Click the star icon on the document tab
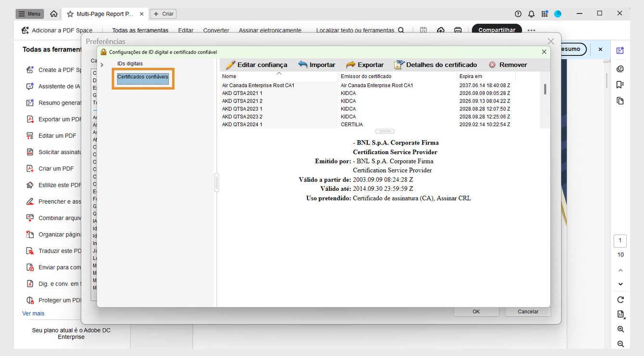Screen dimensions: 644x356 (70, 14)
